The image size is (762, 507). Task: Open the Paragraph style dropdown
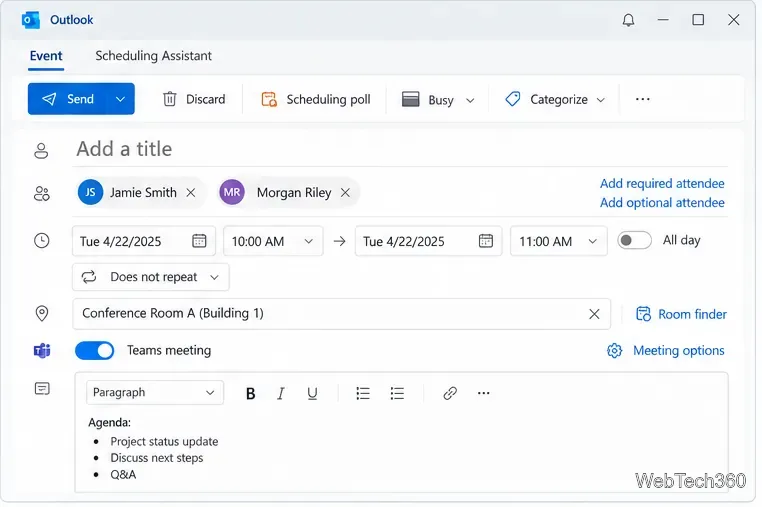coord(155,393)
